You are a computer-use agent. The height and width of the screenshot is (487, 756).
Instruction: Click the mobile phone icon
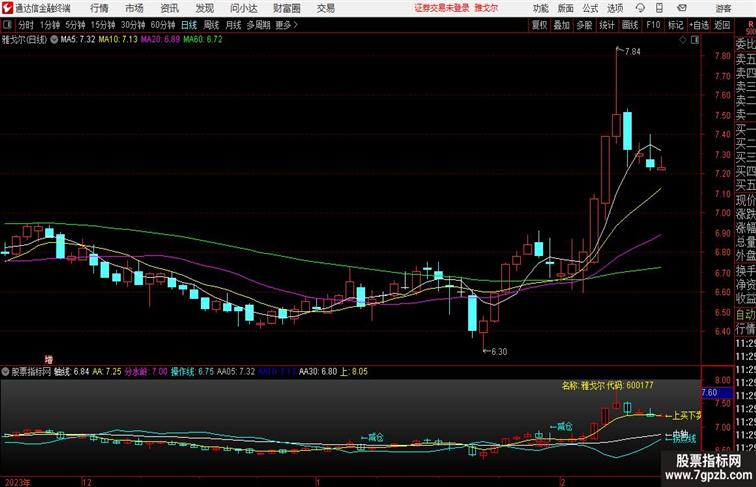(660, 8)
